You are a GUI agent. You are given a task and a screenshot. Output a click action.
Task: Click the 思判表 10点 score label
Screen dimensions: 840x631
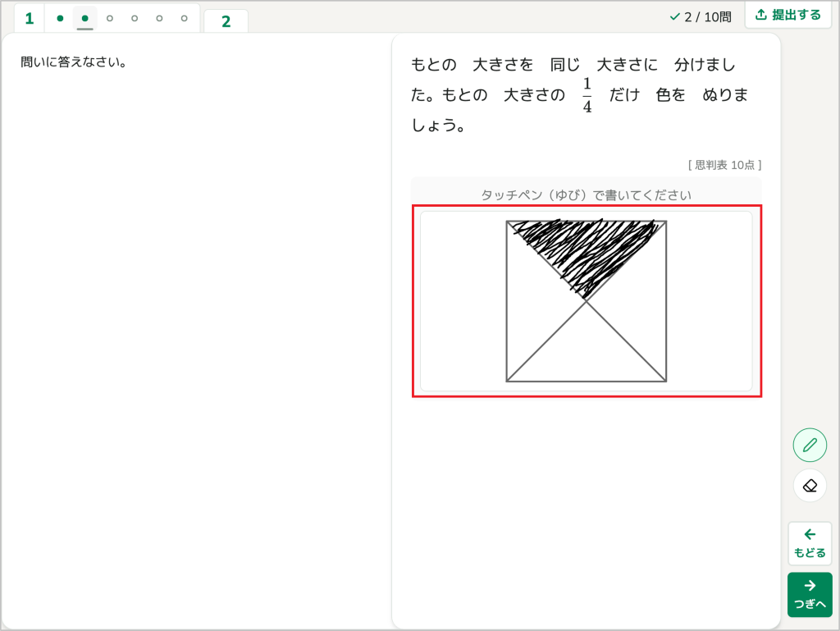(x=725, y=165)
